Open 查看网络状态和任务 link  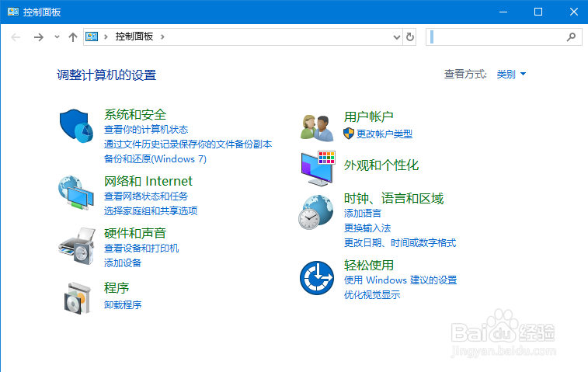tap(146, 196)
